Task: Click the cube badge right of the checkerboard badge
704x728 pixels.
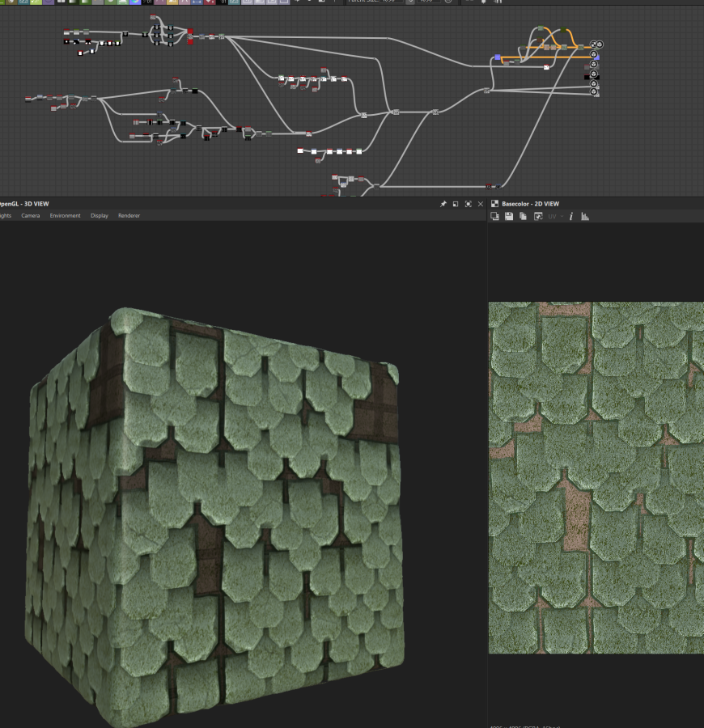Action: 600,44
